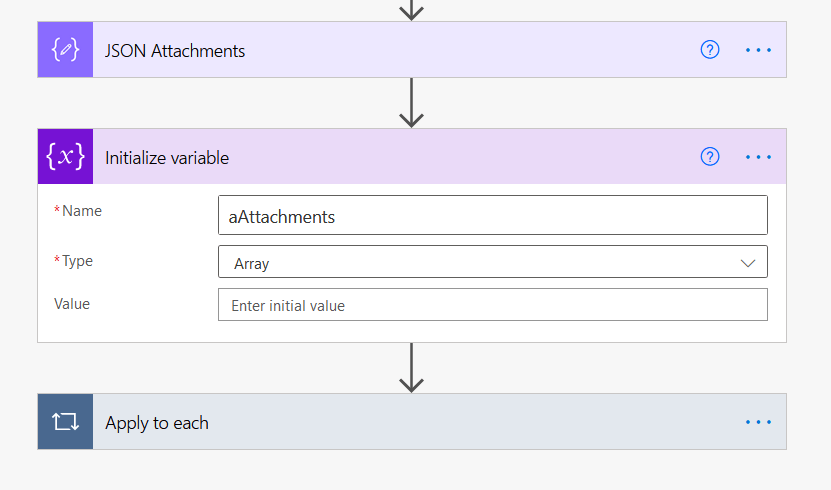The image size is (831, 490).
Task: Click the Value field label
Action: (x=72, y=303)
